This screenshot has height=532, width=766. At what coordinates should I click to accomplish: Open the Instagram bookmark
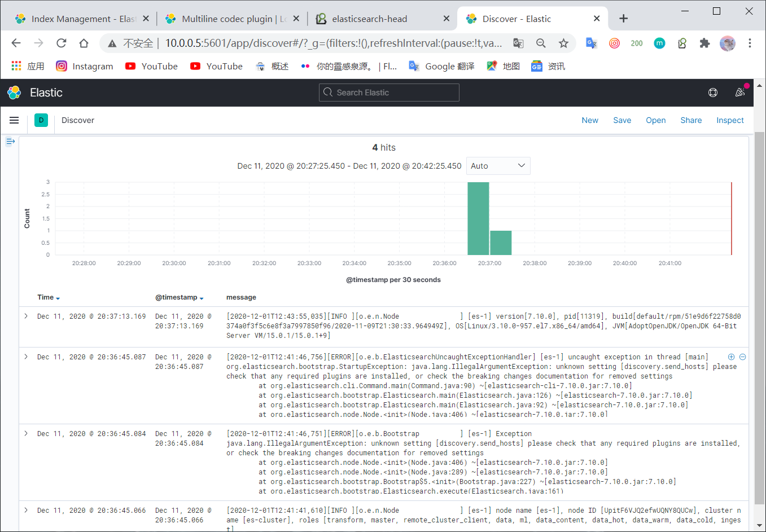tap(85, 66)
